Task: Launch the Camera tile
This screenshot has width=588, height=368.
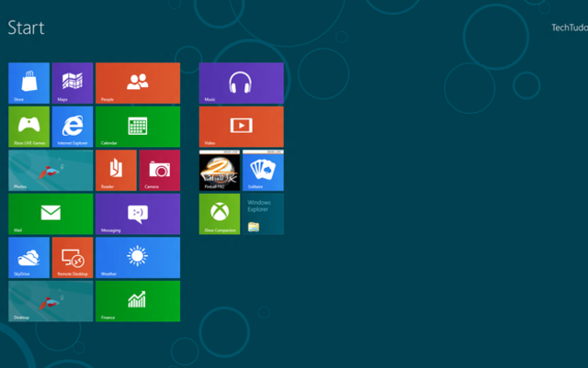Action: point(159,171)
